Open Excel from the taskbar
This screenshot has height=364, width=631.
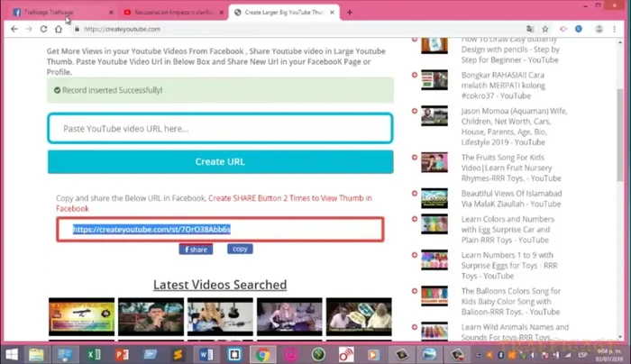94,354
